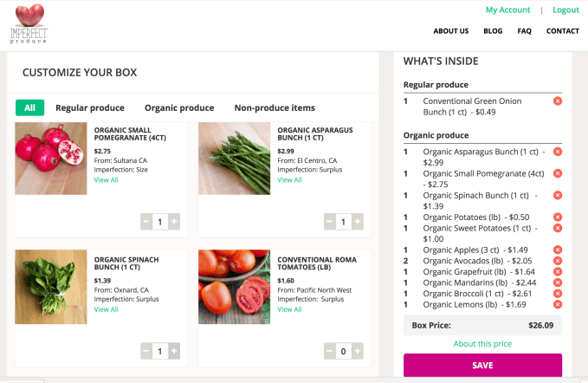Increase Conventional Roma Tomatoes quantity with plus
Image resolution: width=588 pixels, height=383 pixels.
(x=358, y=351)
